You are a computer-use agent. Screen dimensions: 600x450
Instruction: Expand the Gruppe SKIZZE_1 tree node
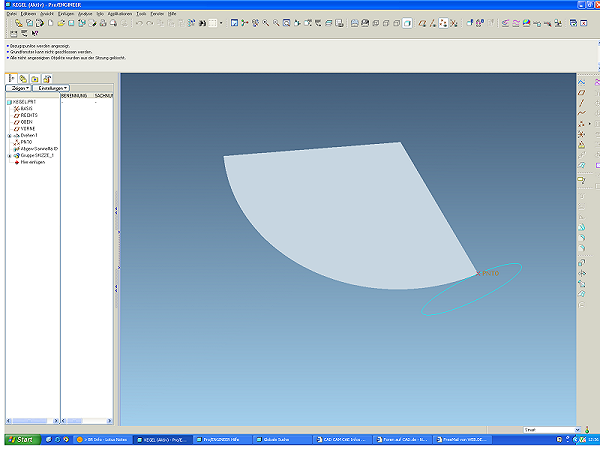click(10, 156)
